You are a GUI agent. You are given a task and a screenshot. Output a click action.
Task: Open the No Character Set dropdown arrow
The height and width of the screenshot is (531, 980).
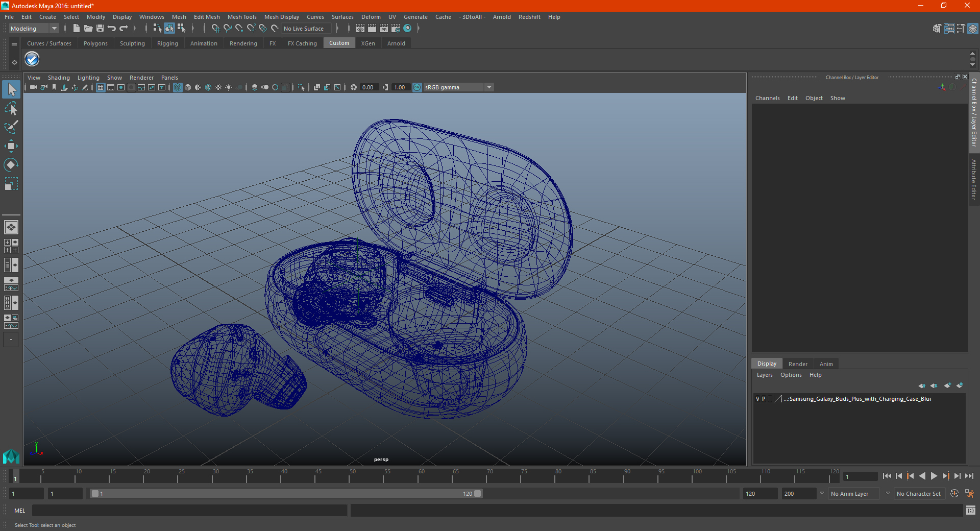tap(888, 493)
